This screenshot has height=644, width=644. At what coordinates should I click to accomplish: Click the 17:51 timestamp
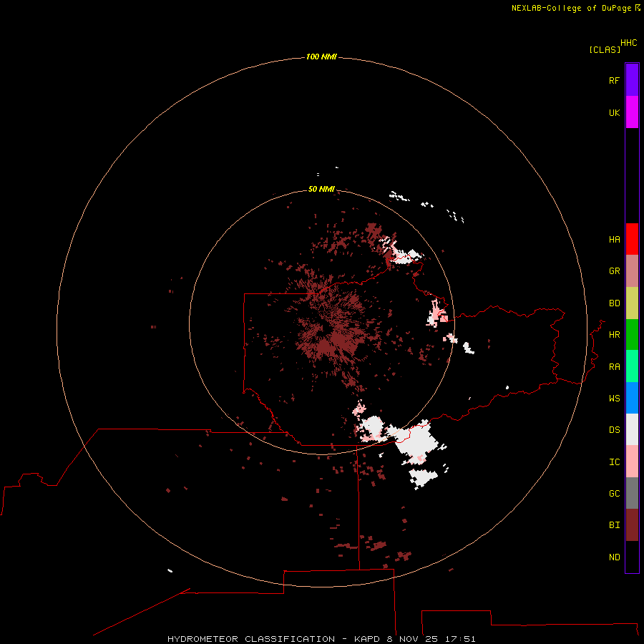(460, 639)
